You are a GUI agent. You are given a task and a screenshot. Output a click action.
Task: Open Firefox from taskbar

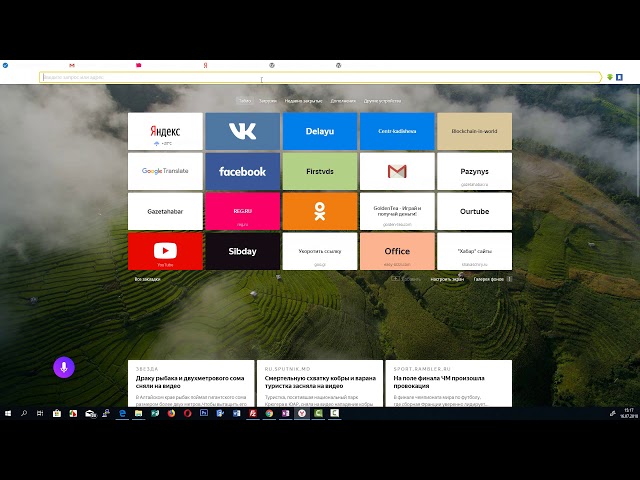(171, 413)
